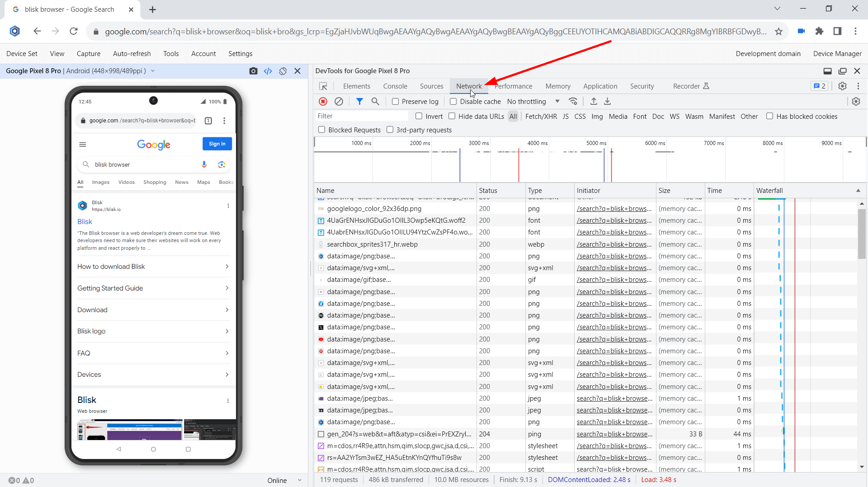The height and width of the screenshot is (487, 868).
Task: Open the Device Set menu
Action: [22, 54]
